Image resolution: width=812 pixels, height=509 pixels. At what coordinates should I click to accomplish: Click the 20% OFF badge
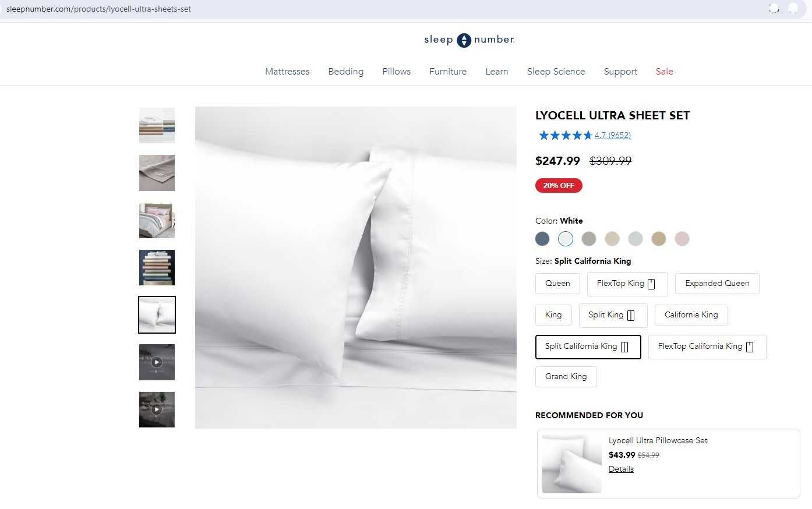click(559, 186)
